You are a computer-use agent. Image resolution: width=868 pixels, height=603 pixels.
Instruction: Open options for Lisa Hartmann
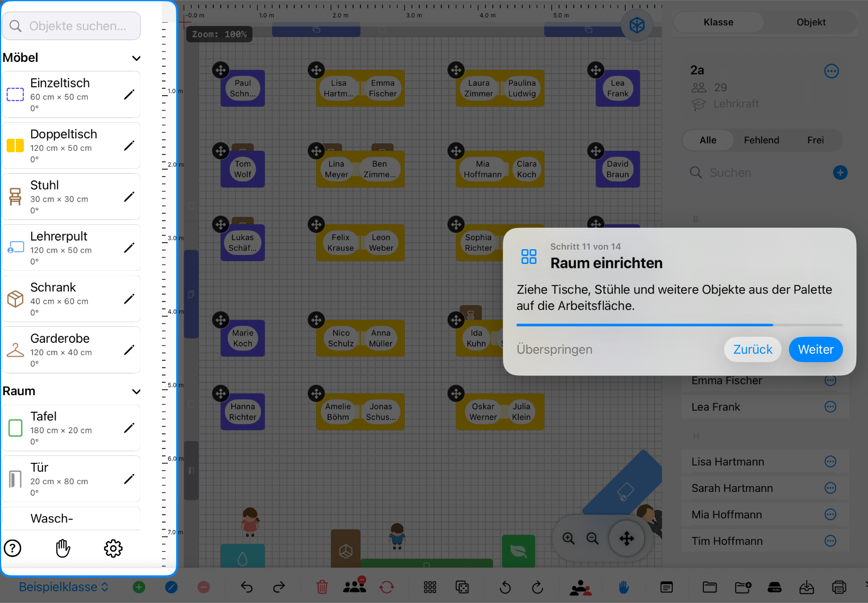tap(830, 462)
